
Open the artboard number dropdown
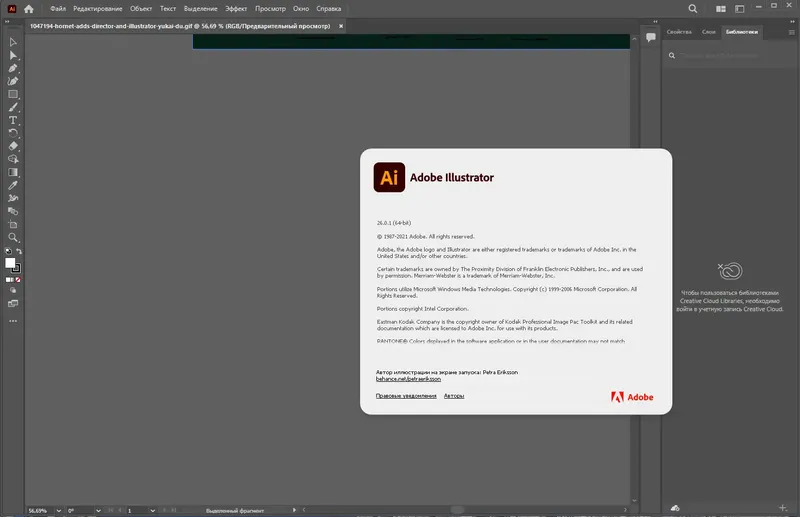[152, 510]
